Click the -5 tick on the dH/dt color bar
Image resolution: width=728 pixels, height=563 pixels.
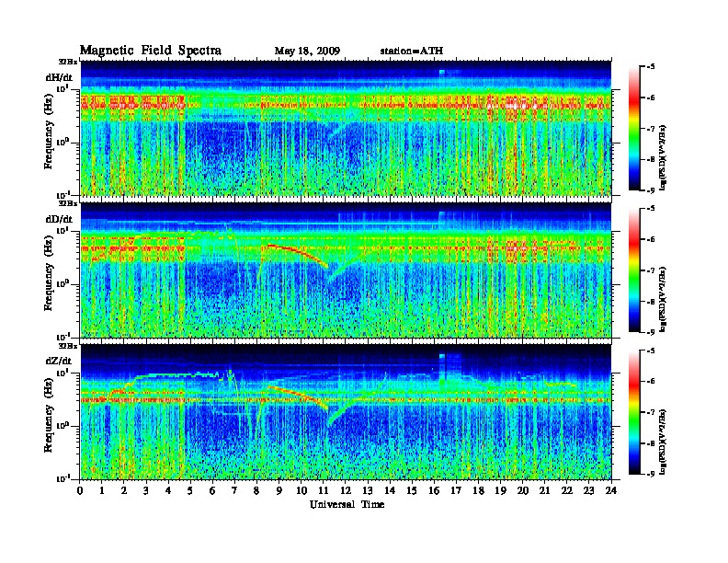[x=651, y=67]
